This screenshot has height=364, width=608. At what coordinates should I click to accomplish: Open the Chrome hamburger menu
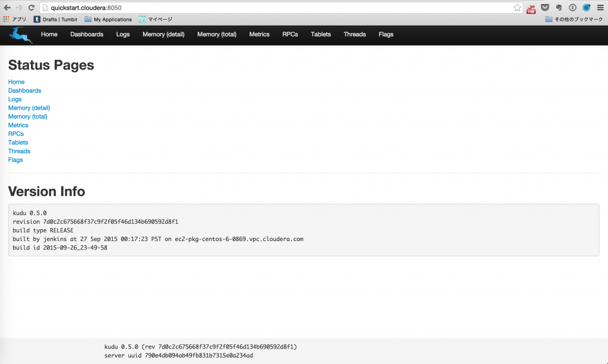click(600, 8)
